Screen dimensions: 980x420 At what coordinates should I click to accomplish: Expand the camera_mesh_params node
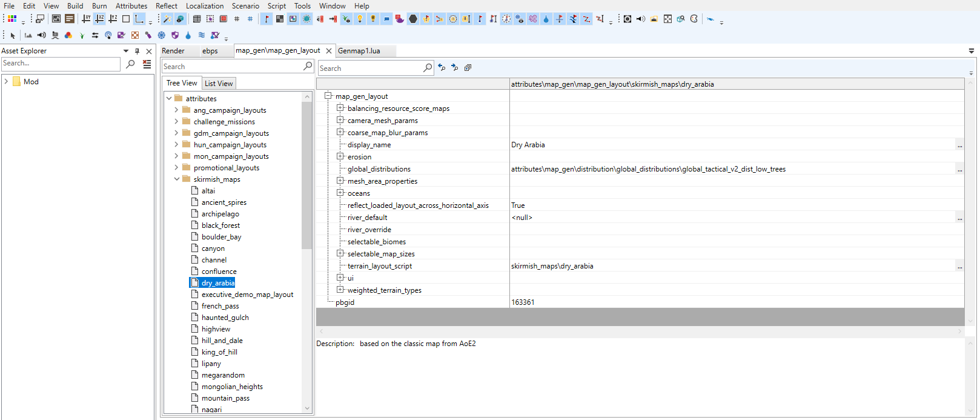(340, 120)
